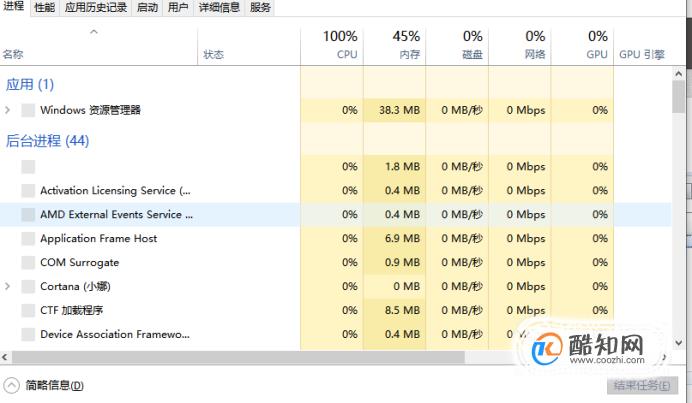Viewport: 692px width, 403px height.
Task: Open the 应用历史记录 tab
Action: pos(96,8)
